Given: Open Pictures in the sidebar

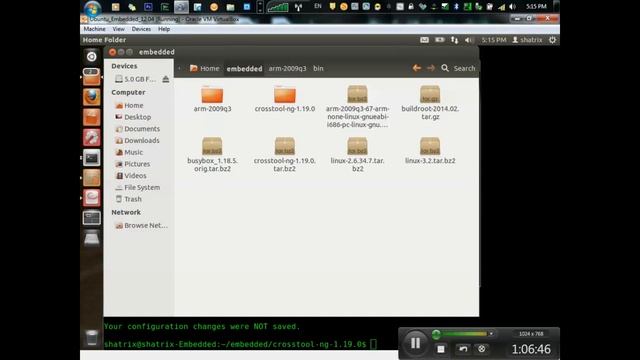Looking at the screenshot, I should 133,164.
